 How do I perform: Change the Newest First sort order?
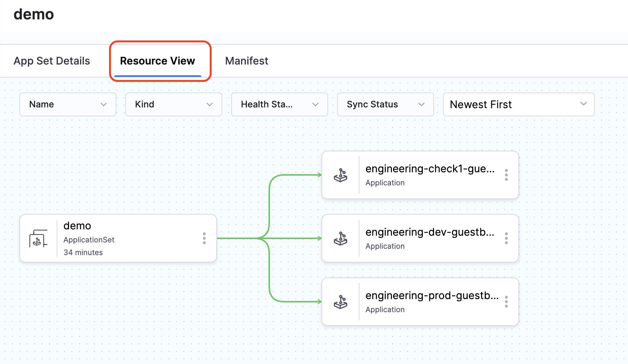tap(518, 104)
